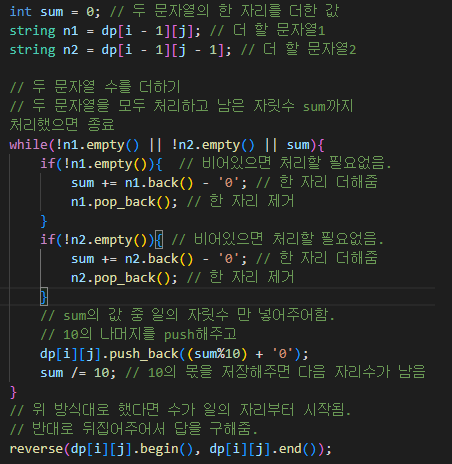Click 'sum += n1.back() - '0';' line
This screenshot has width=452, height=464.
pyautogui.click(x=159, y=183)
